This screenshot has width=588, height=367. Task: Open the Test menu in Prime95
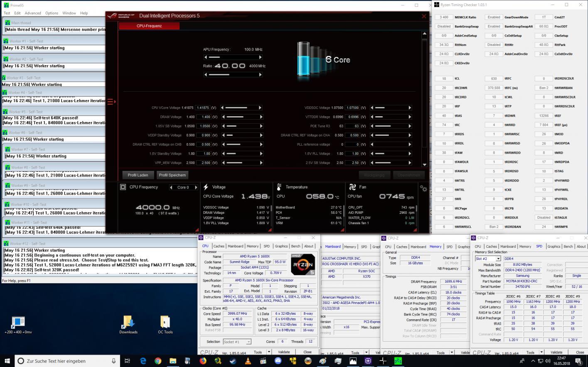coord(7,13)
